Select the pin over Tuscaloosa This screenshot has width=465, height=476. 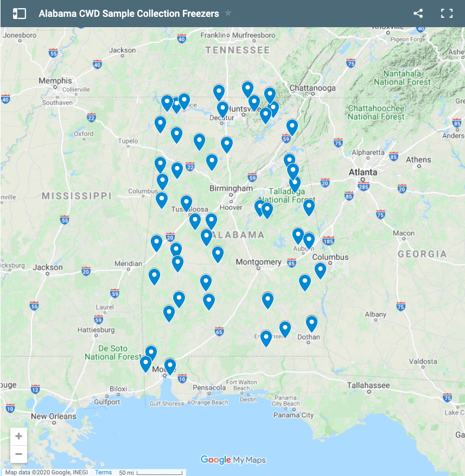point(186,202)
